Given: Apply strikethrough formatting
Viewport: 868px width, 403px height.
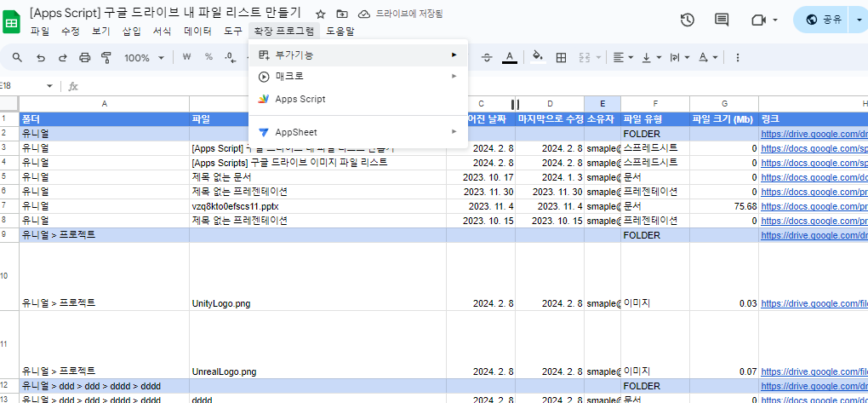Looking at the screenshot, I should pyautogui.click(x=487, y=58).
